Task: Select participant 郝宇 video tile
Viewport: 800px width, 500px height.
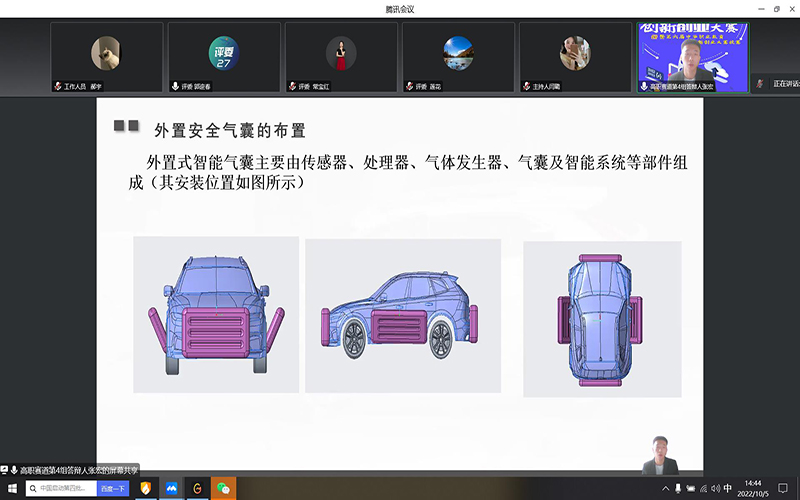Action: [x=106, y=57]
